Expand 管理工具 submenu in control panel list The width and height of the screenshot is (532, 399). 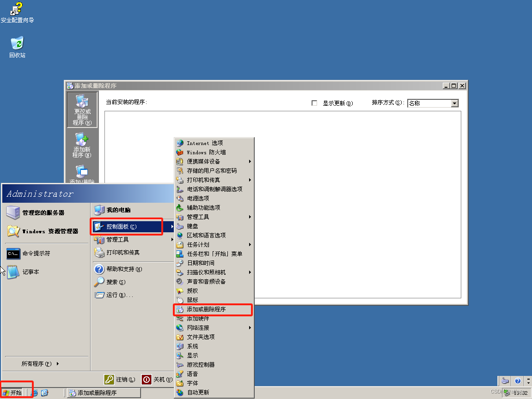pos(214,217)
